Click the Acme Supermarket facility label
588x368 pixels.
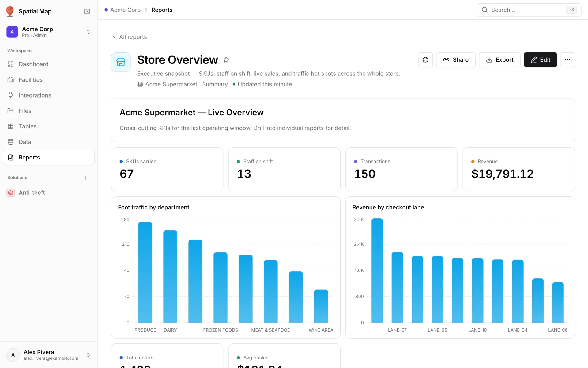168,84
